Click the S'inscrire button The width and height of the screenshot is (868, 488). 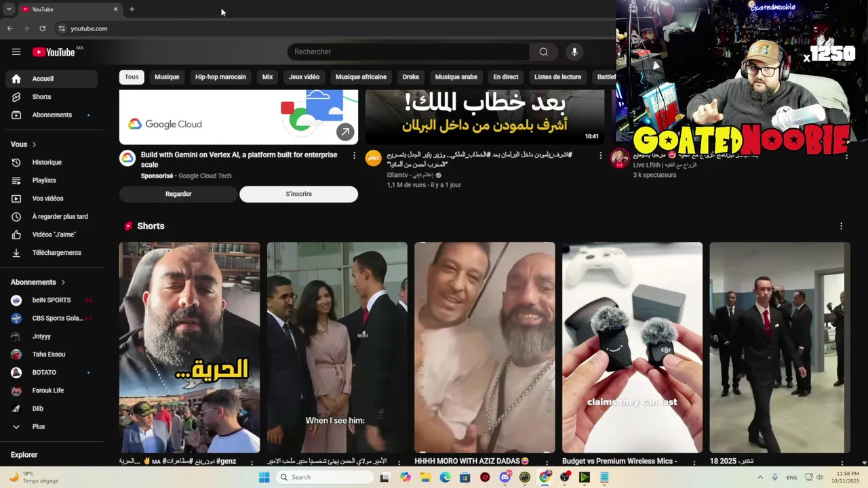click(298, 194)
